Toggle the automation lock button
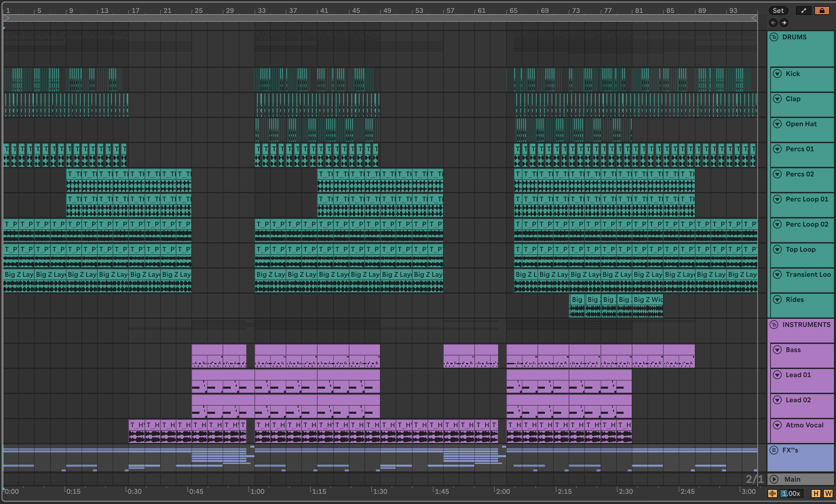836x504 pixels. [x=821, y=11]
